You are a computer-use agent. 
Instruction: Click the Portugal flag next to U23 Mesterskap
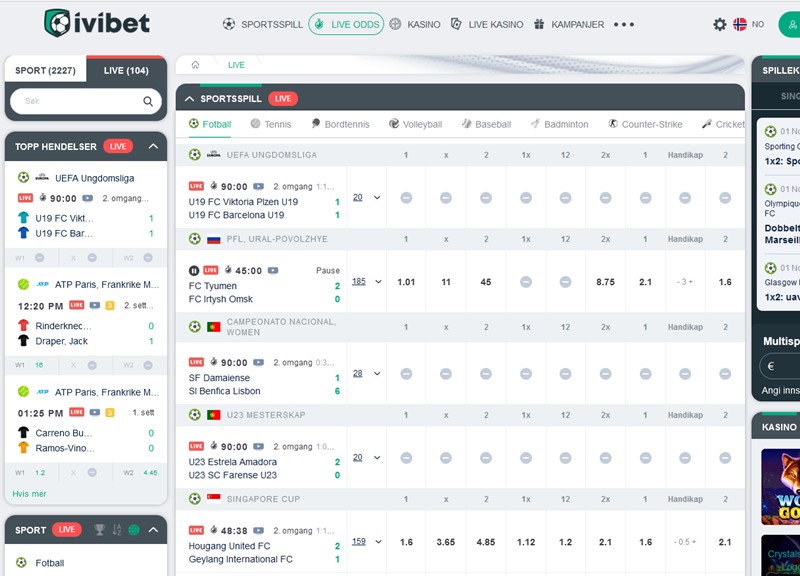[214, 415]
